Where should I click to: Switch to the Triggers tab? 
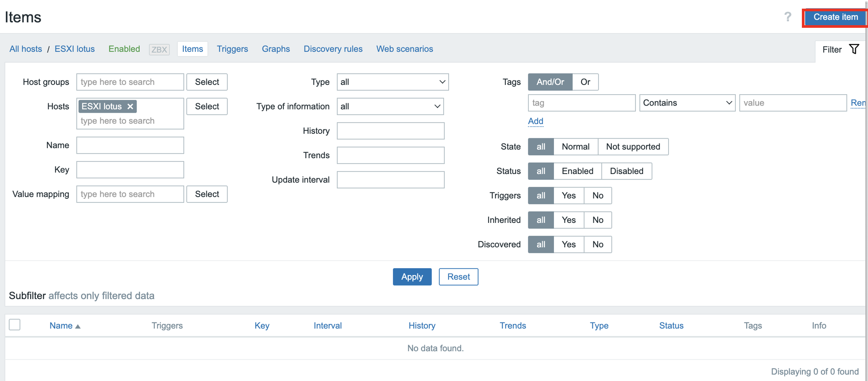tap(232, 49)
